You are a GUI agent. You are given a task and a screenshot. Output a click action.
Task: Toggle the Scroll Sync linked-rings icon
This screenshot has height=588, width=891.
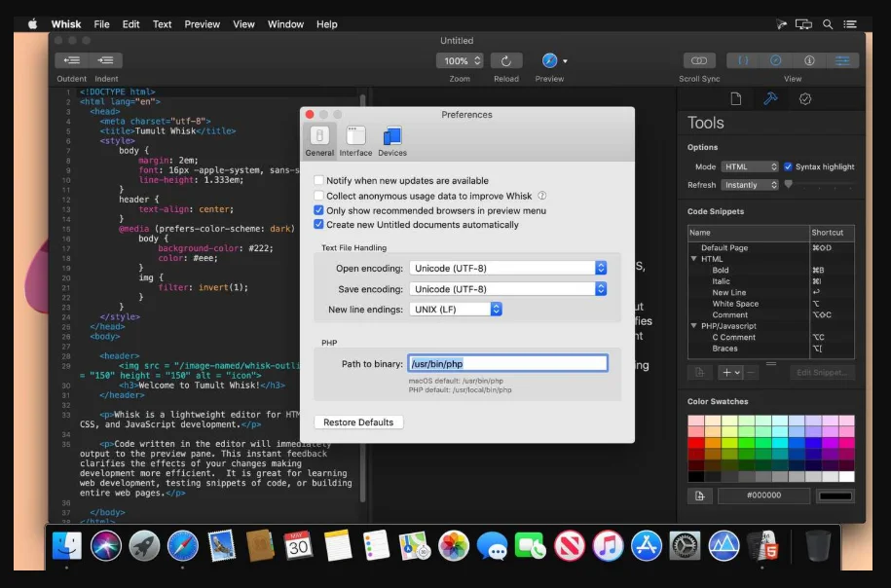point(699,60)
